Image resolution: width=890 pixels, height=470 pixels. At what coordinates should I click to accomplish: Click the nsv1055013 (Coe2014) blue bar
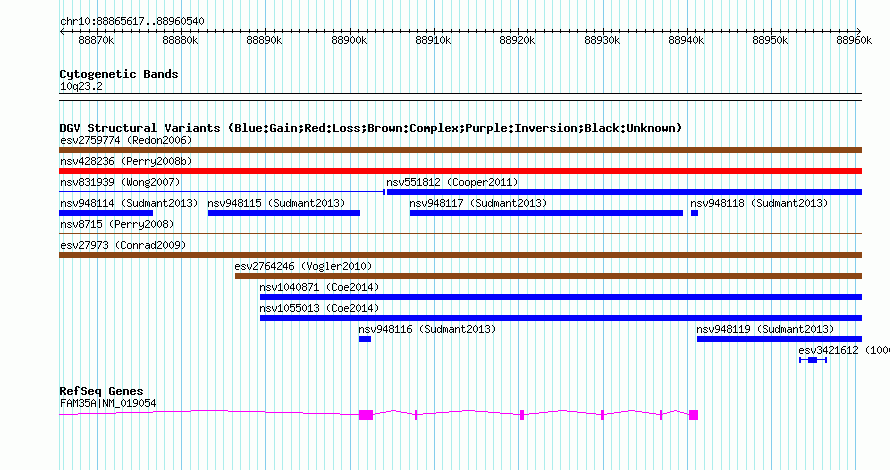pos(561,318)
